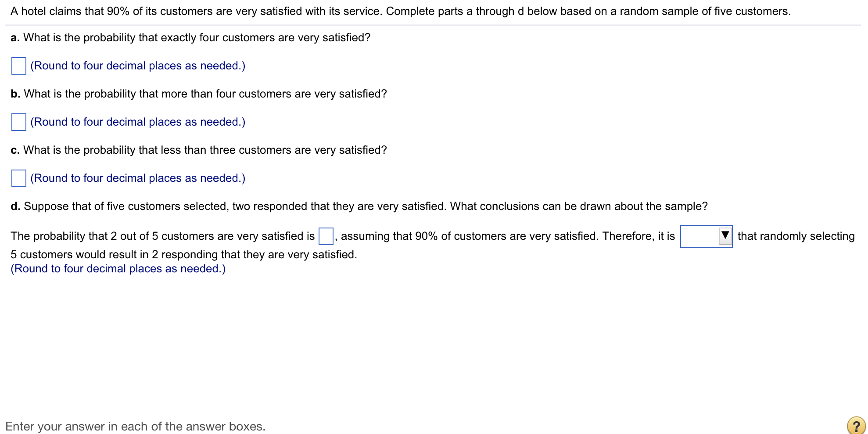This screenshot has width=868, height=434.
Task: Open the help question mark icon
Action: pyautogui.click(x=856, y=426)
